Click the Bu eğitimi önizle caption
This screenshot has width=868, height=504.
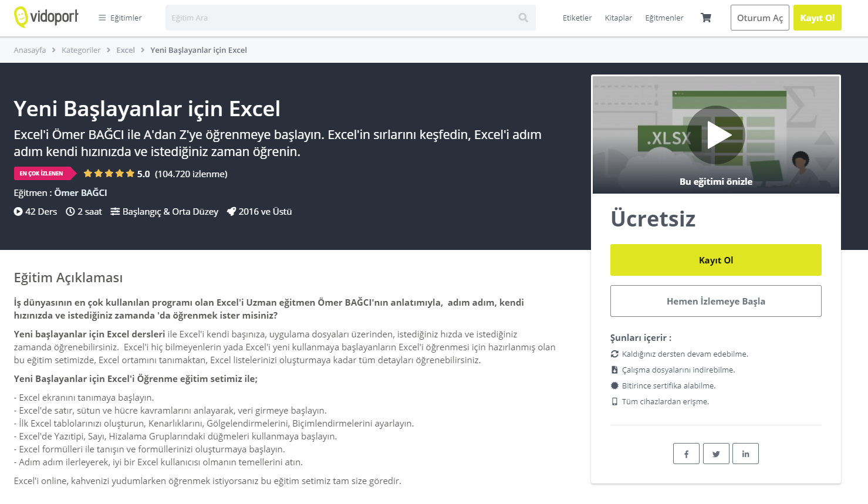(x=716, y=182)
